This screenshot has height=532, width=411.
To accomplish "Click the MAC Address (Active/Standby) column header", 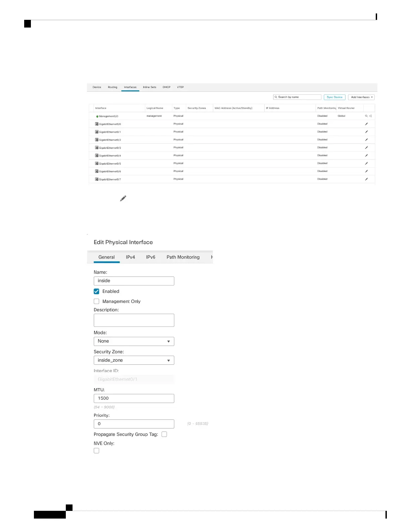I will (233, 108).
